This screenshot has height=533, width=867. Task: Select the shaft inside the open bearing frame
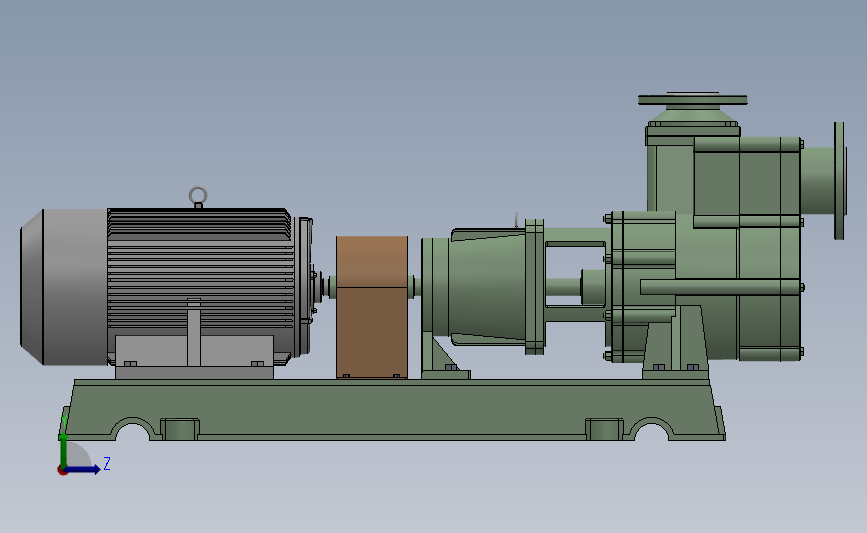(563, 288)
